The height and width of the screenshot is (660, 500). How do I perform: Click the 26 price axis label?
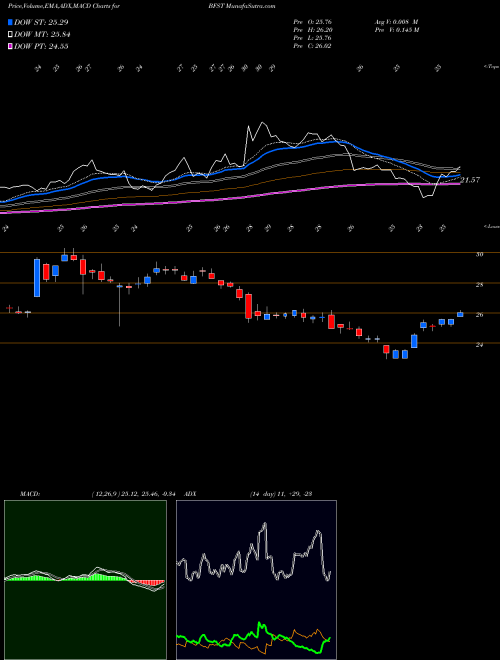(x=479, y=314)
